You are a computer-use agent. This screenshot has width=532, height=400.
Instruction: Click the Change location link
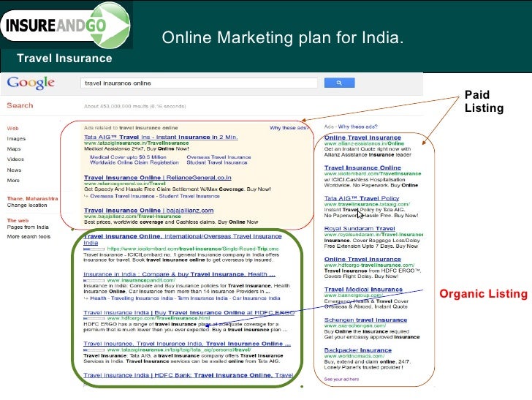click(x=27, y=205)
